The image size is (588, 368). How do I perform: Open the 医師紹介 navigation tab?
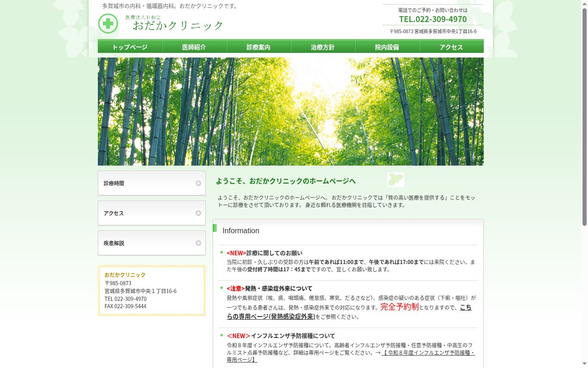coord(194,46)
